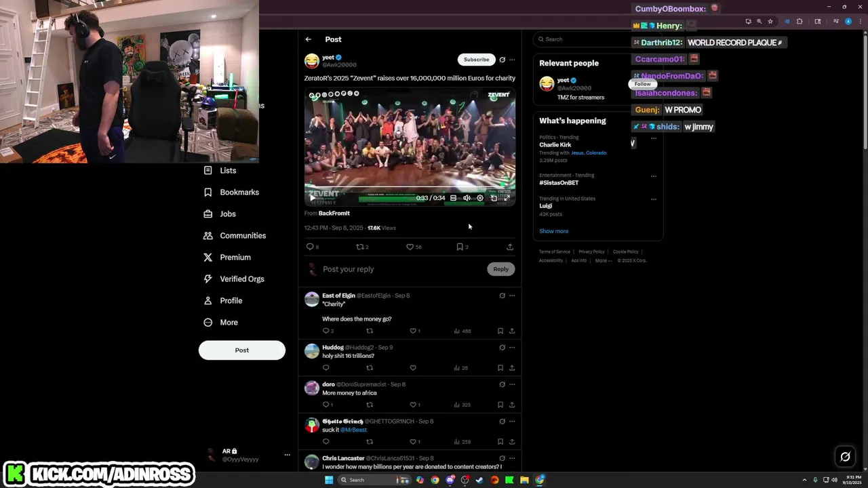Open more options on Ghetto Grinch's reply
The height and width of the screenshot is (488, 868).
512,422
